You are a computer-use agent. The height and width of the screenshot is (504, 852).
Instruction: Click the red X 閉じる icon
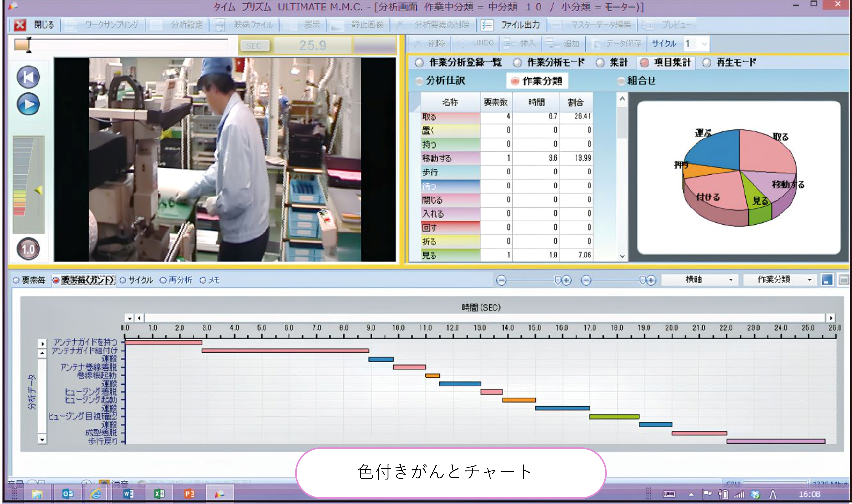point(20,25)
